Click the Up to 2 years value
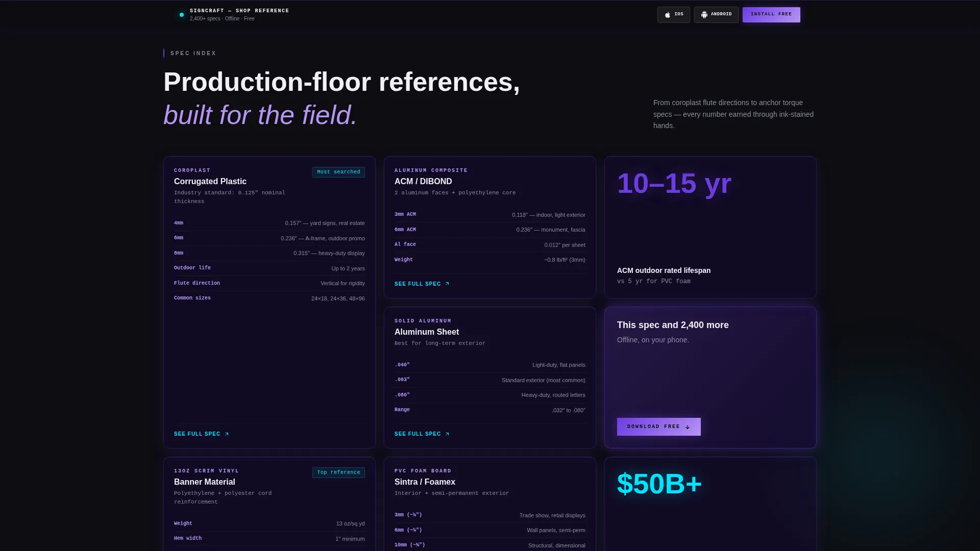The width and height of the screenshot is (980, 551). [x=348, y=268]
